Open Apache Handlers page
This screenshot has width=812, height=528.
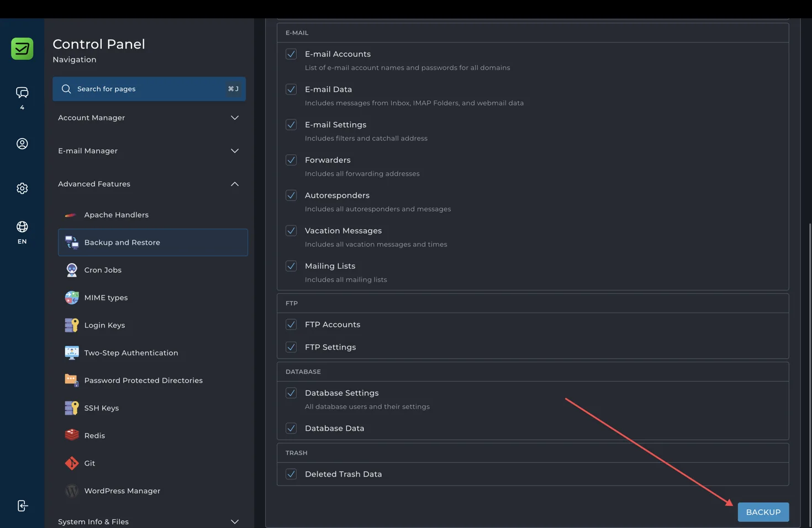click(x=153, y=215)
